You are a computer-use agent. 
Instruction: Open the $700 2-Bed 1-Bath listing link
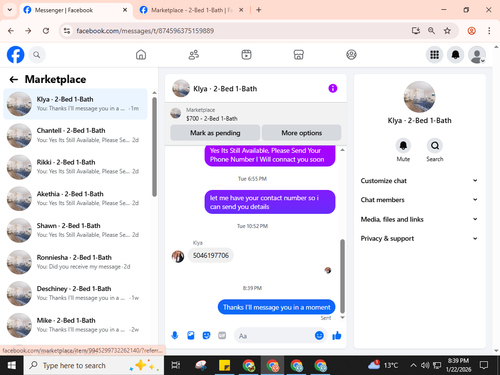212,118
